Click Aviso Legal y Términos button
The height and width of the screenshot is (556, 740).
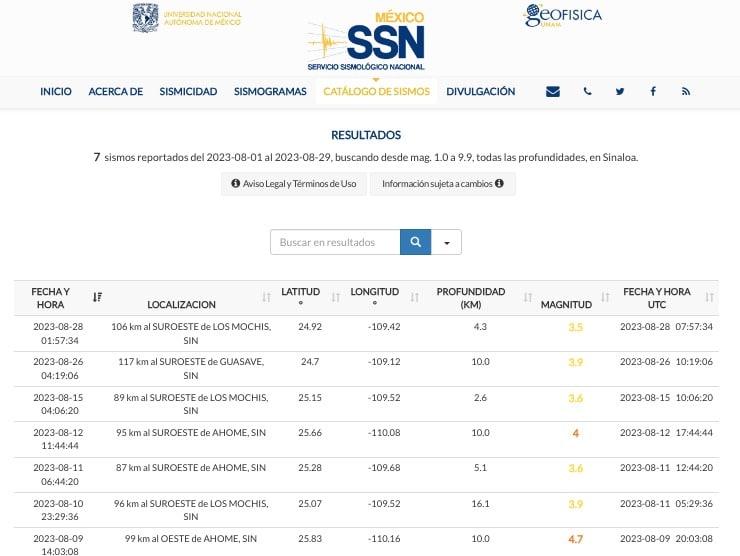pos(294,184)
